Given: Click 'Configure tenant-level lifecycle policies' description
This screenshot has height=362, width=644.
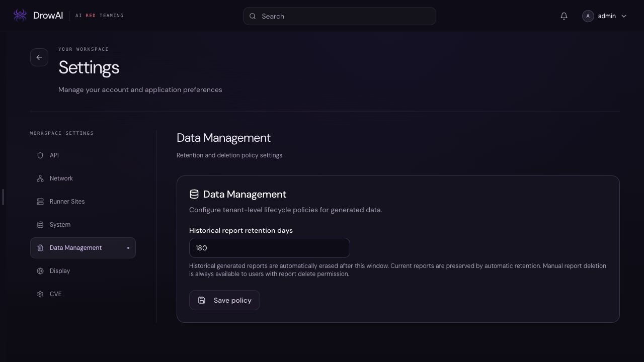Looking at the screenshot, I should [x=286, y=210].
